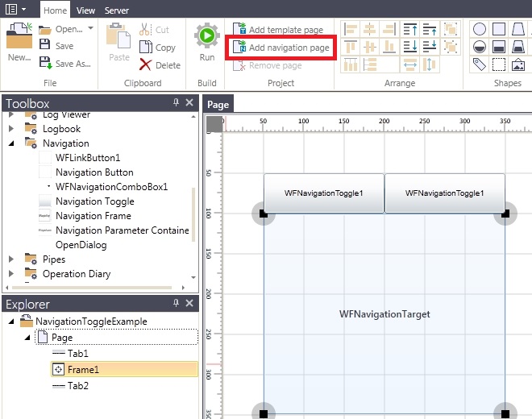
Task: Expand the Pipes toolbox folder
Action: (x=12, y=259)
